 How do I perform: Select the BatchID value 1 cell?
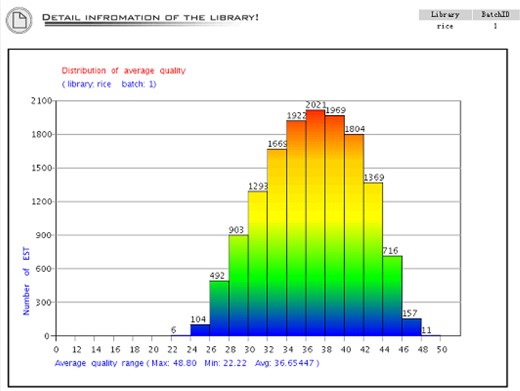(x=496, y=26)
